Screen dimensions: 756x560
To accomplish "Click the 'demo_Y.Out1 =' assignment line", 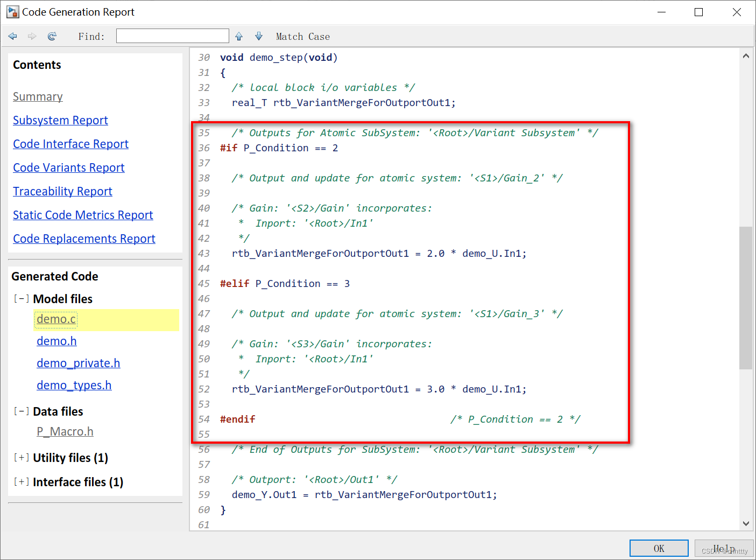I will (x=364, y=495).
